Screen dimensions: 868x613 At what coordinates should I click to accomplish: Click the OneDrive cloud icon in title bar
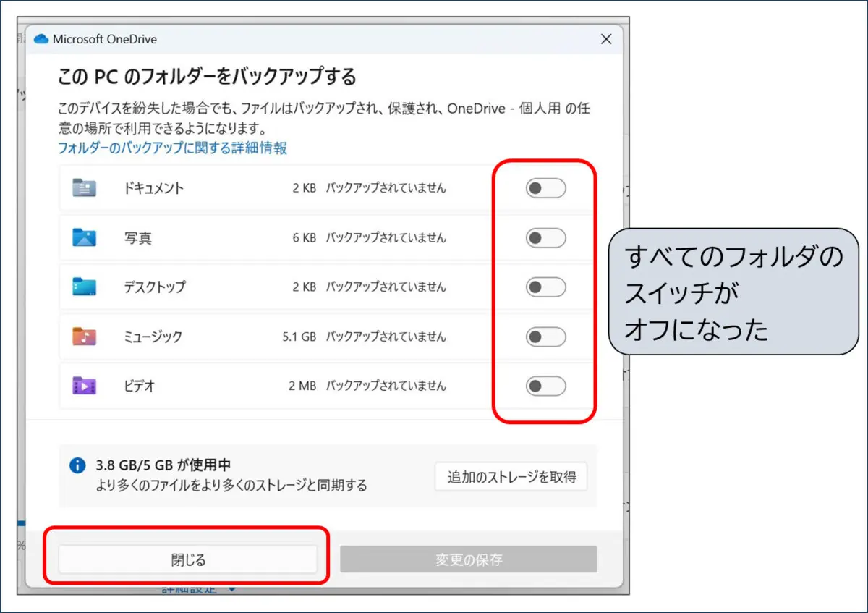pos(41,39)
